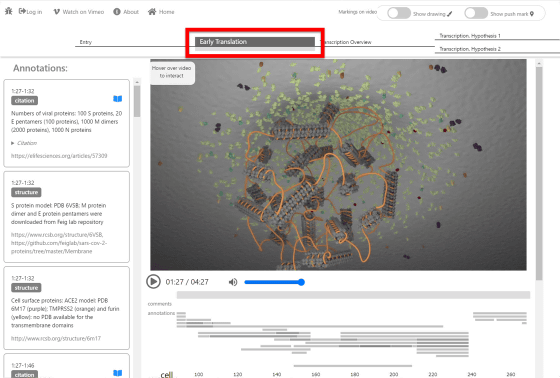The width and height of the screenshot is (560, 378).
Task: Click the annotations list scrollbar
Action: click(x=137, y=101)
